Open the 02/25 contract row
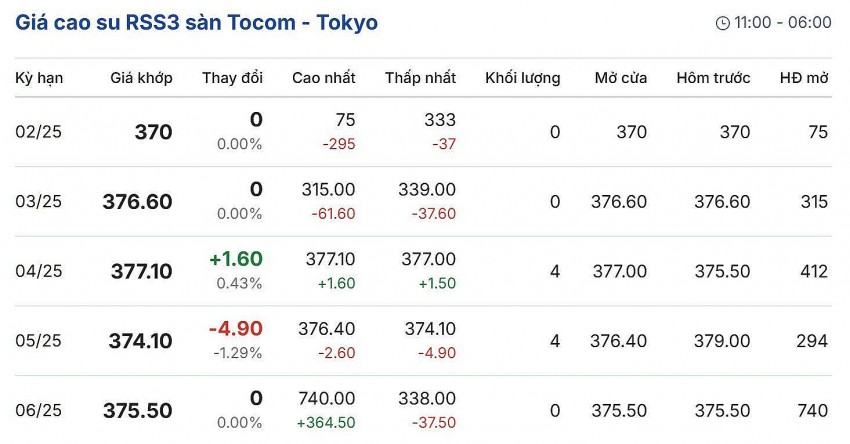The width and height of the screenshot is (850, 444). click(38, 132)
